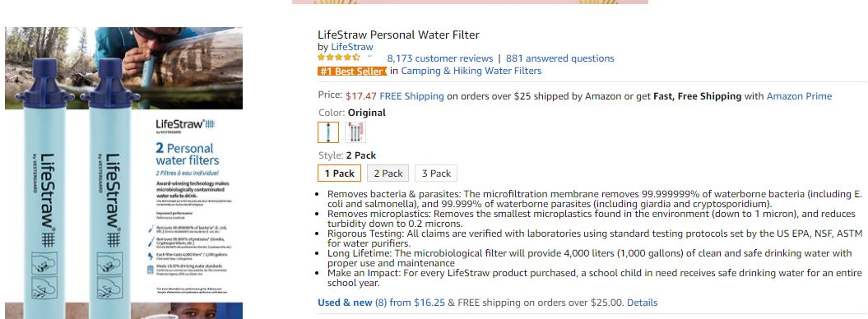The height and width of the screenshot is (319, 868).
Task: Click Used & new offers link
Action: (345, 303)
